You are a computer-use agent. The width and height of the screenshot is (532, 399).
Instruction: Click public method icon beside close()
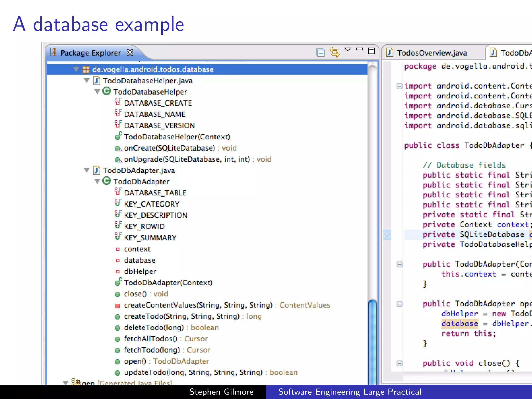tap(117, 294)
